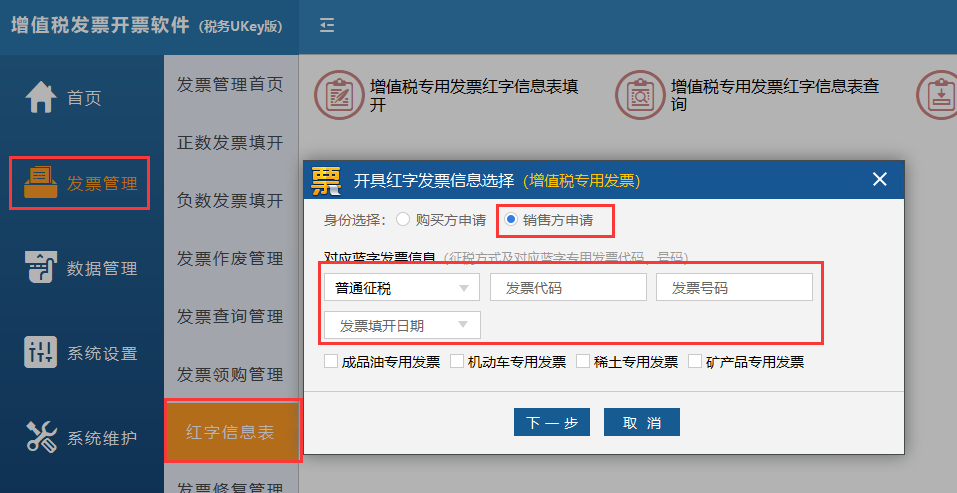Image resolution: width=957 pixels, height=493 pixels.
Task: Click the 发票代码 input field
Action: click(568, 288)
